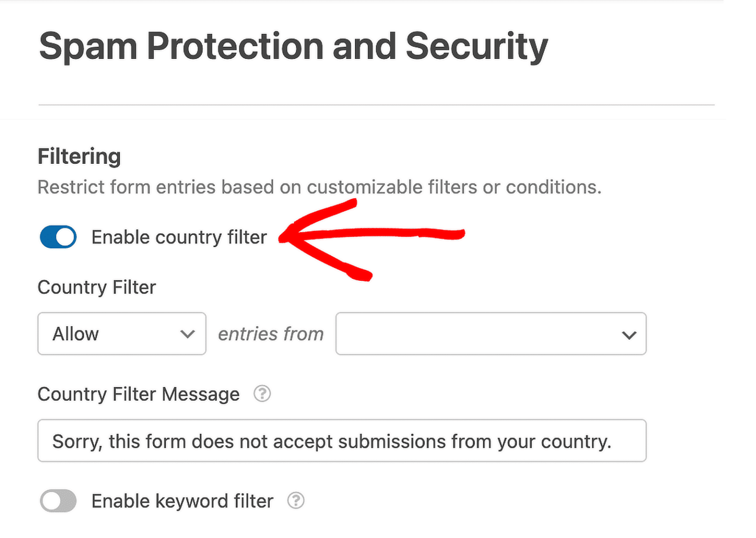Screen dimensions: 756x538
Task: Click the gray knob of the keyword filter switch
Action: point(51,501)
